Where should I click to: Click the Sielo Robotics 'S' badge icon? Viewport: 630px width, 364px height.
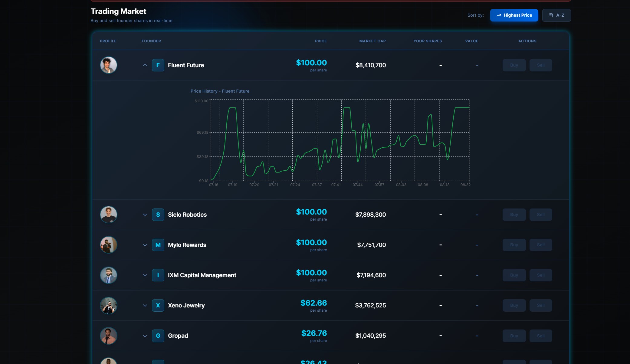(x=158, y=215)
